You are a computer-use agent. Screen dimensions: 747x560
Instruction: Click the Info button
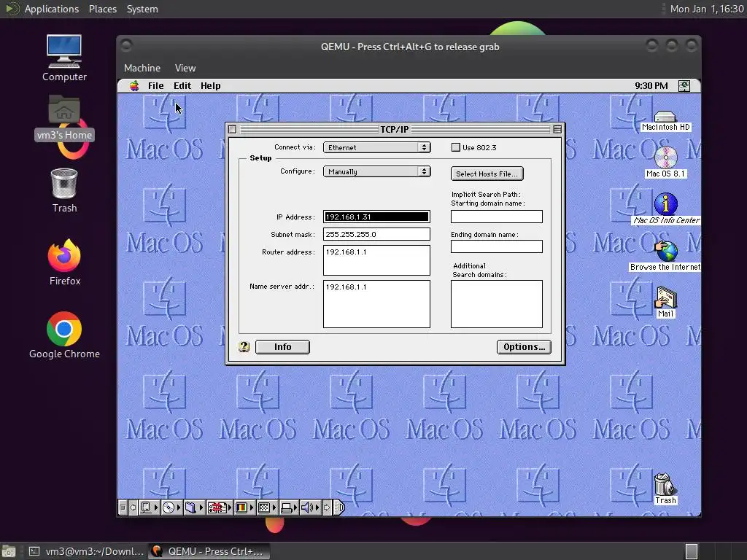click(282, 346)
